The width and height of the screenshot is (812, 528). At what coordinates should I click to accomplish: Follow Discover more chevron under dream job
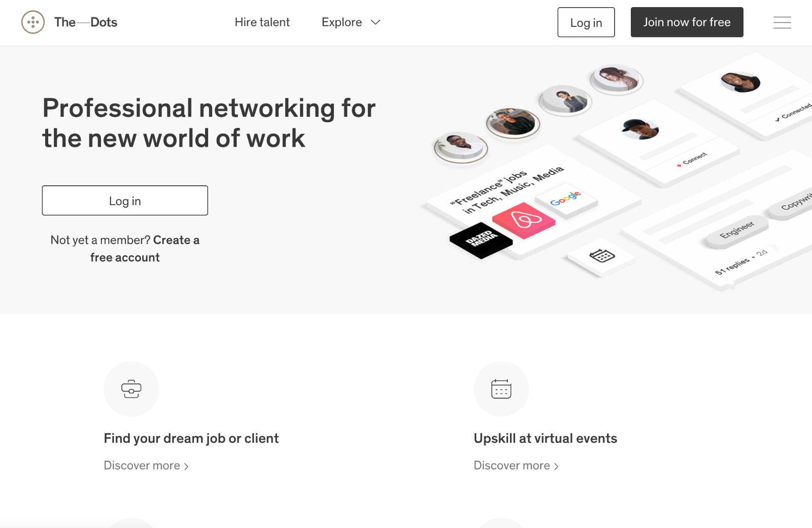click(x=186, y=466)
